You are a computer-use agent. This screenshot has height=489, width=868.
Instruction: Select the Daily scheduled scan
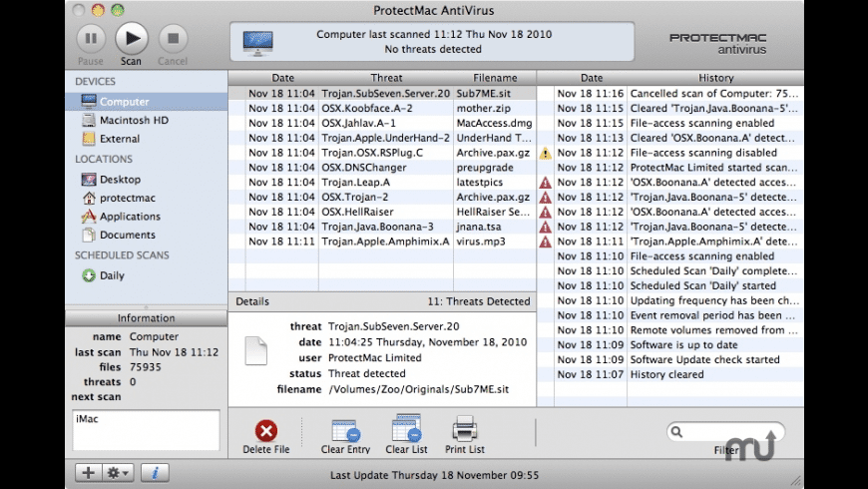(146, 275)
